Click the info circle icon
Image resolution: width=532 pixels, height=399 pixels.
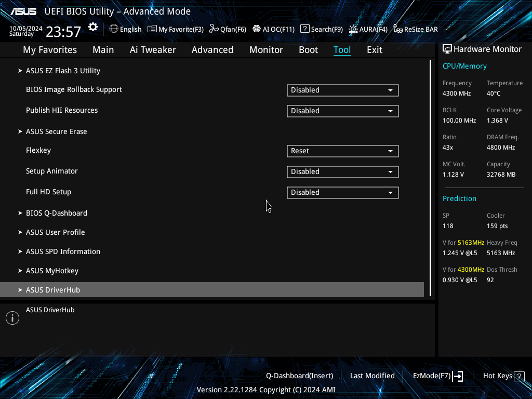point(12,318)
